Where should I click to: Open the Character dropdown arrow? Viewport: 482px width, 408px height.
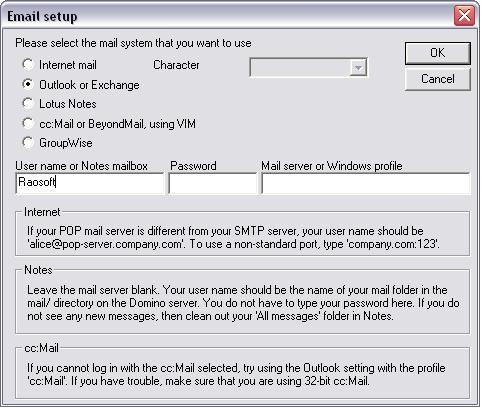358,68
